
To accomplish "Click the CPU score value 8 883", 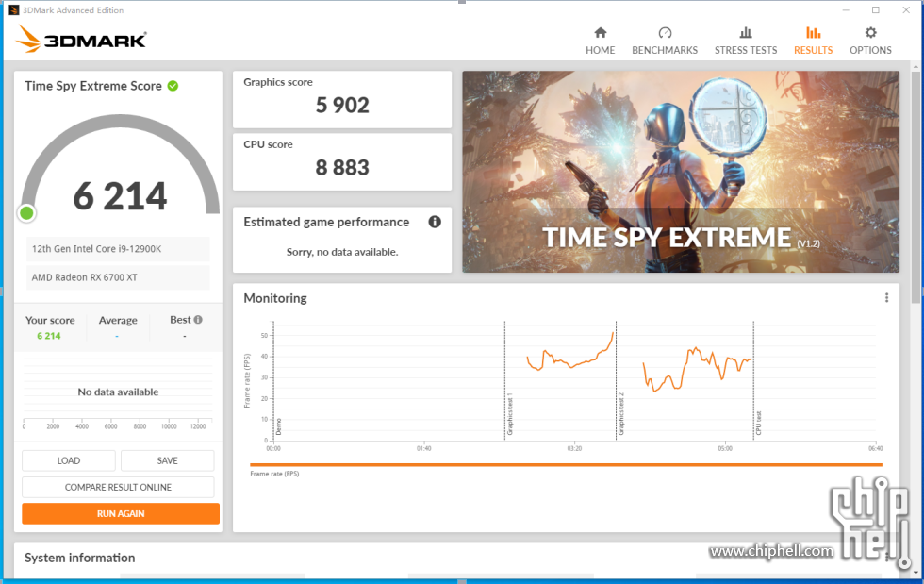I will click(342, 168).
